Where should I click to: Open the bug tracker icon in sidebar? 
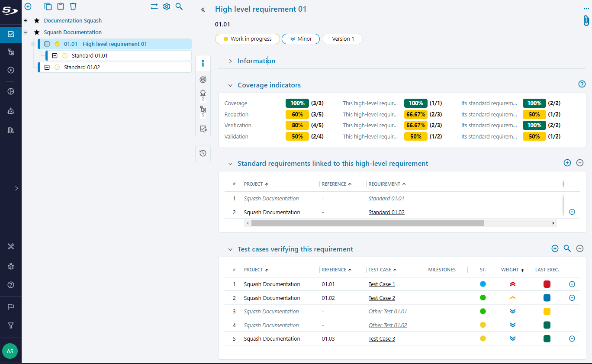[x=11, y=266]
